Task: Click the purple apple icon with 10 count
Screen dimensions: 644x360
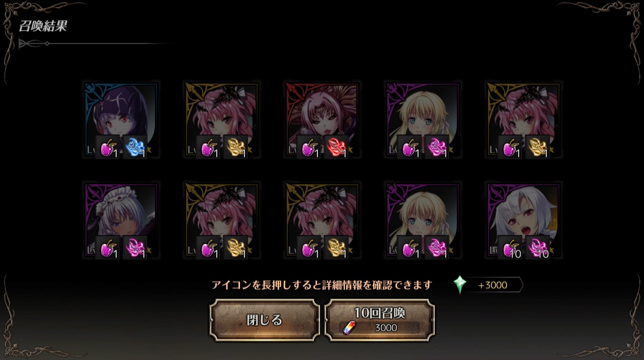Action: coord(510,248)
